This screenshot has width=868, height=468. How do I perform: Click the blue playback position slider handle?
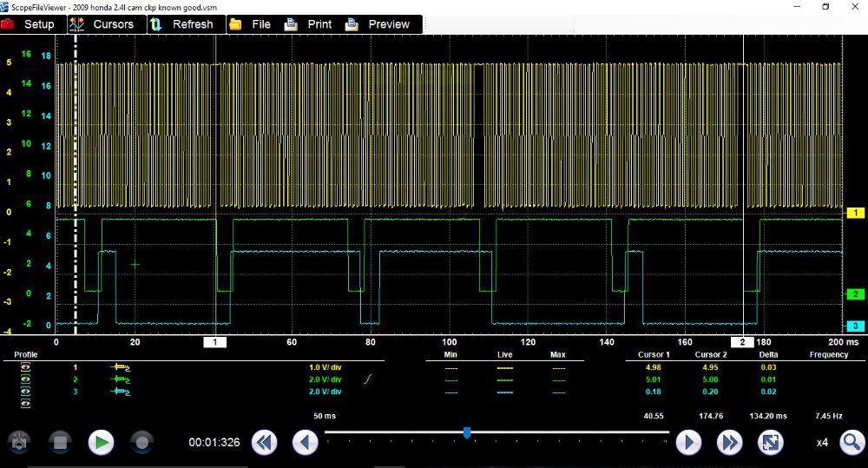(467, 432)
